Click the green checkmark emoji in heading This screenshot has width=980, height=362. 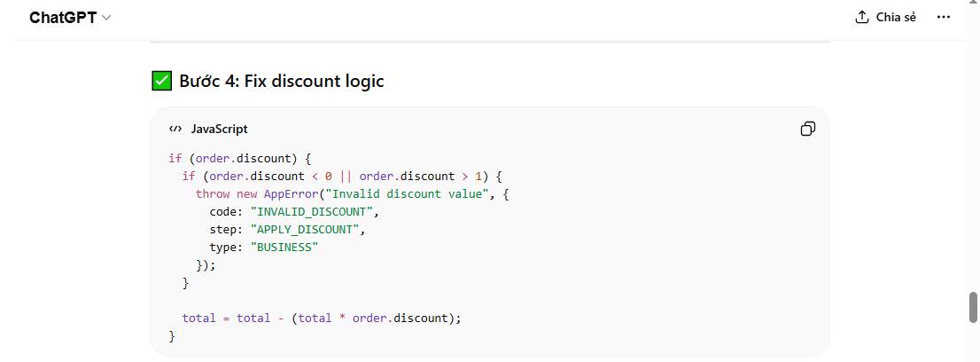point(161,82)
